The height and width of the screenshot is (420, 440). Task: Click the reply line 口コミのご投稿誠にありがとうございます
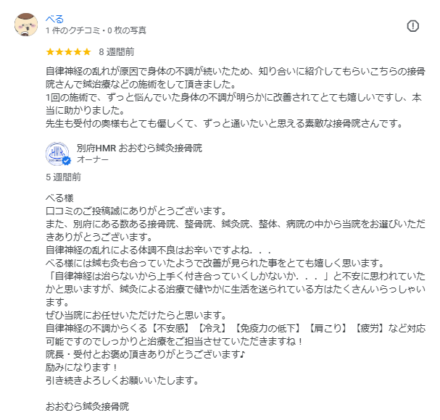point(136,211)
